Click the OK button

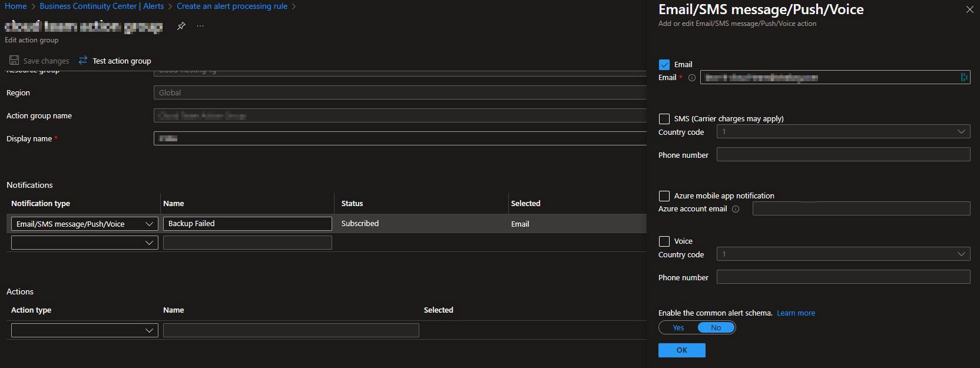coord(682,350)
